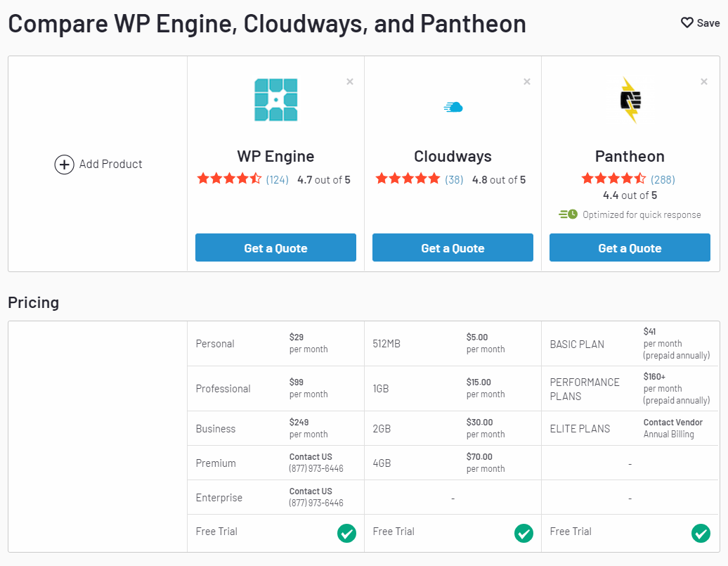Click Cloudways Free Trial checkmark
728x566 pixels.
(x=524, y=534)
